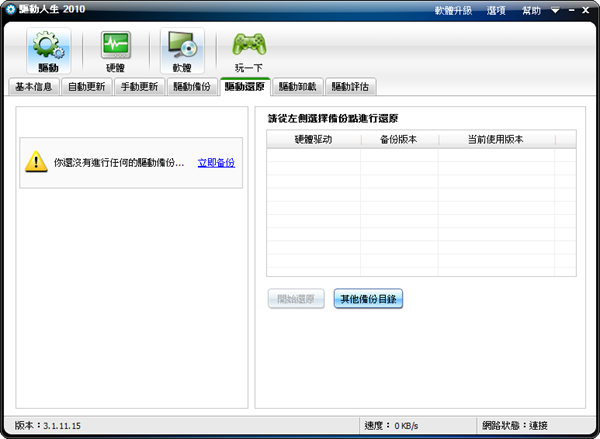Viewport: 600px width, 439px height.
Task: Open the 幫助 menu item
Action: coord(532,10)
